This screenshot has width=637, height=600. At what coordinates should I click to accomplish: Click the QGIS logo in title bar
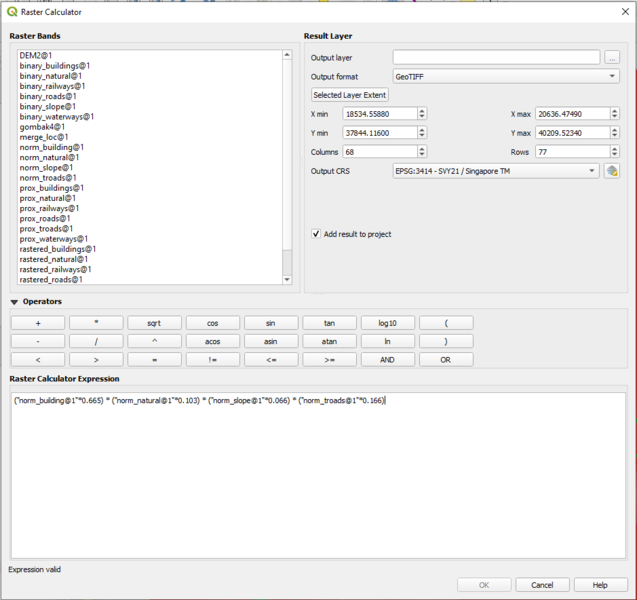[12, 12]
